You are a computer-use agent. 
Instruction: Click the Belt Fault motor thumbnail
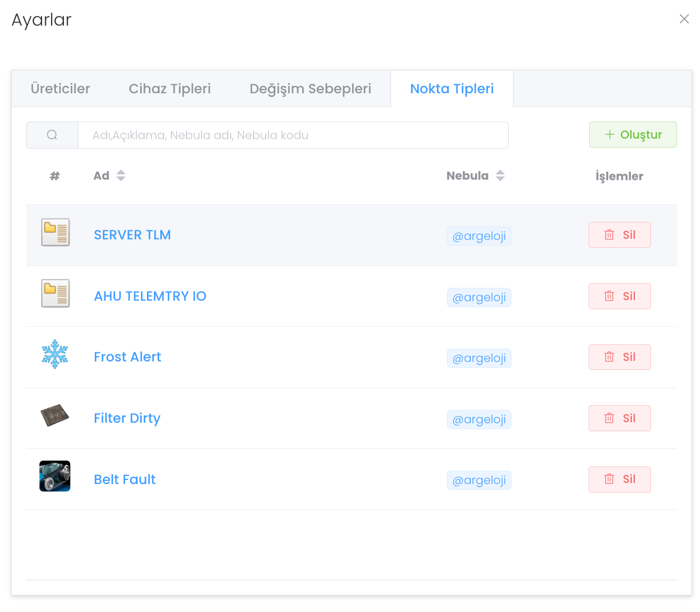point(55,476)
